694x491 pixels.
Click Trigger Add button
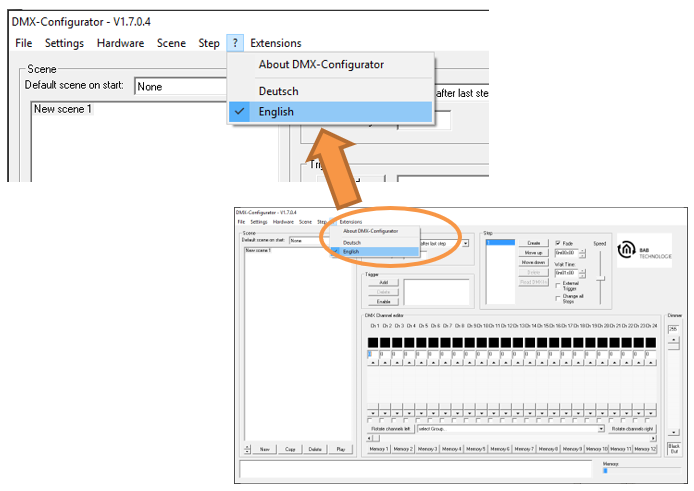[383, 282]
